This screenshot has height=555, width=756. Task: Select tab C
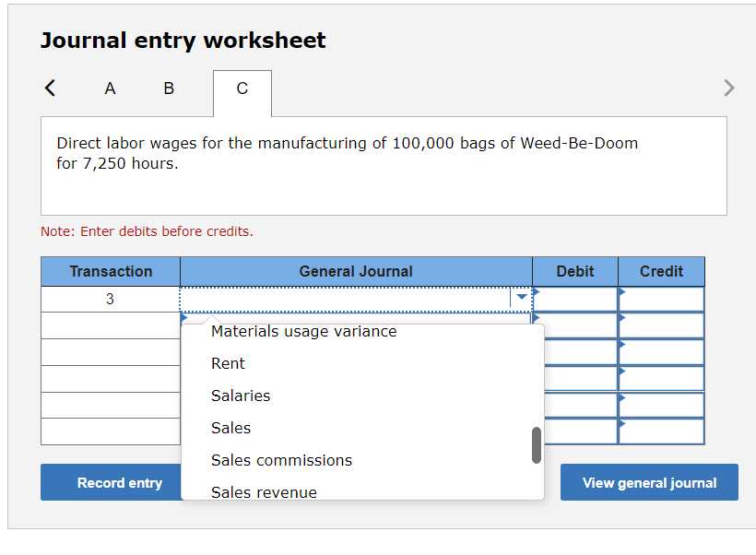click(x=242, y=89)
